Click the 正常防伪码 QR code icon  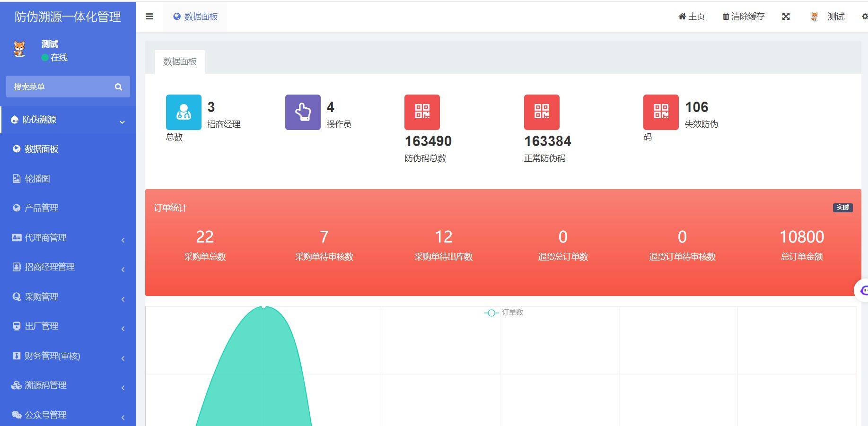[x=542, y=112]
